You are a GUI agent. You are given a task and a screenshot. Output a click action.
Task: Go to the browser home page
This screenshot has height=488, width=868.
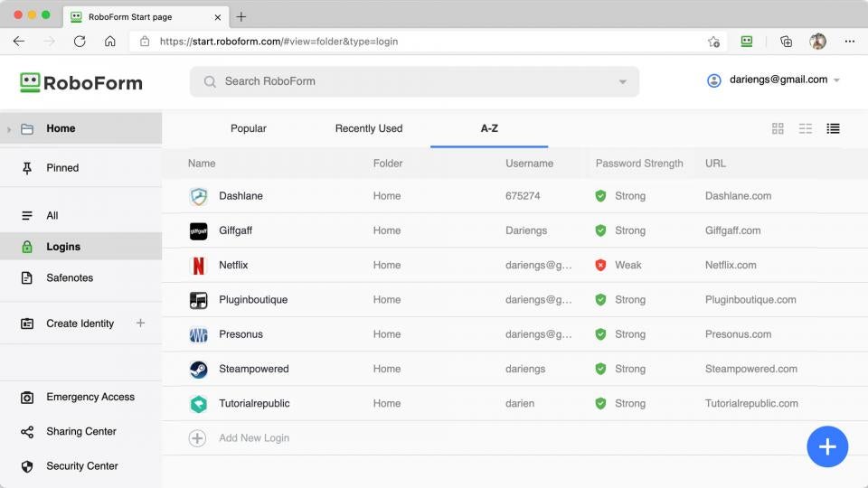[x=110, y=42]
